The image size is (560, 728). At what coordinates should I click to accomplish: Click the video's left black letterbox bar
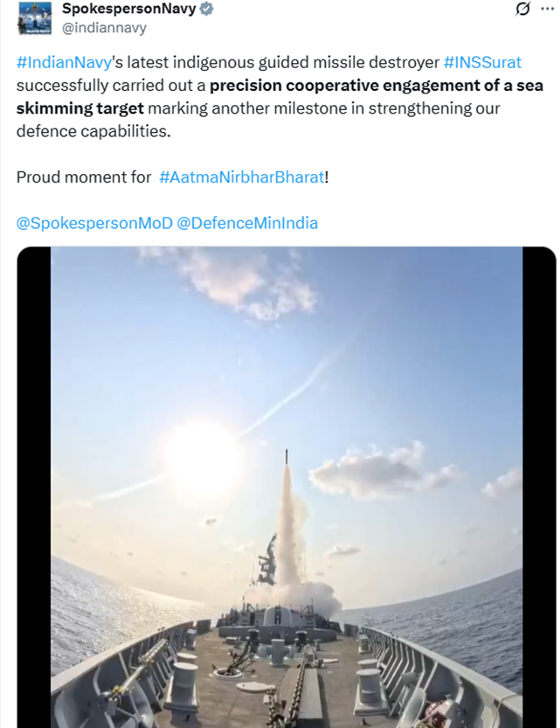tap(34, 487)
